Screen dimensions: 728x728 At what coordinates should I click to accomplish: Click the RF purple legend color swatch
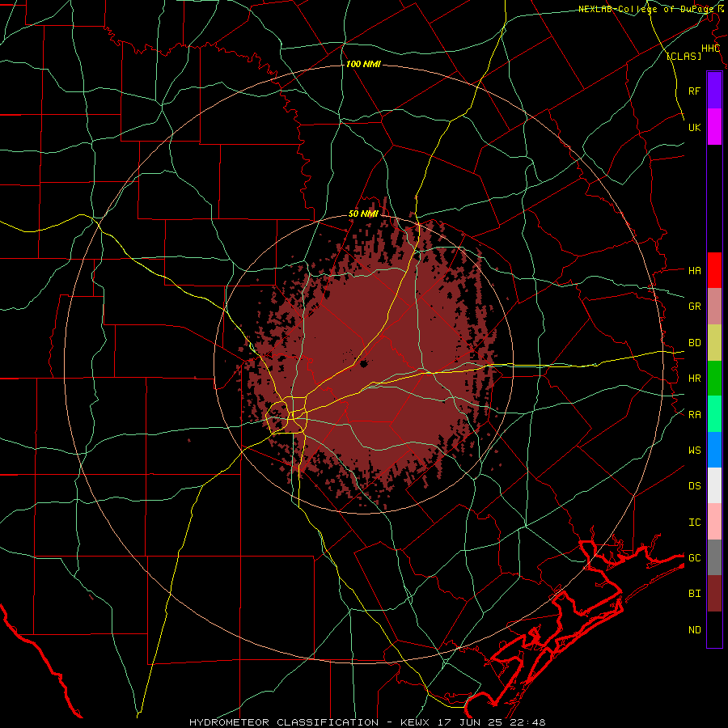click(x=714, y=91)
